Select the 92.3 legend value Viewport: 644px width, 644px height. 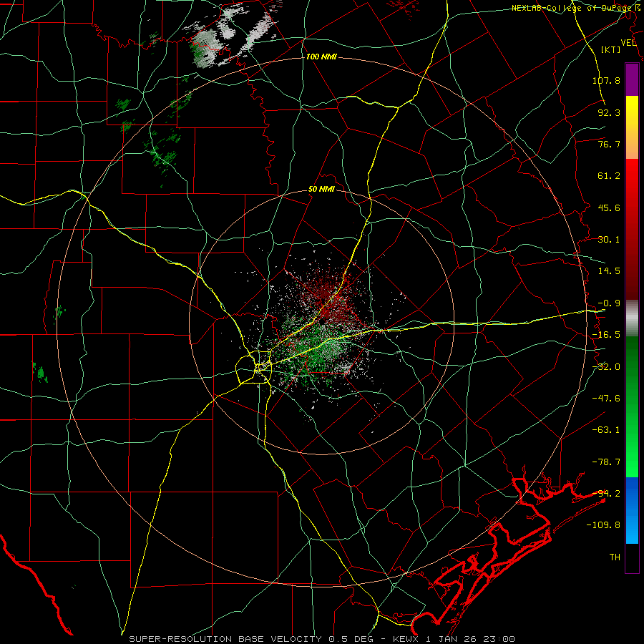point(609,112)
